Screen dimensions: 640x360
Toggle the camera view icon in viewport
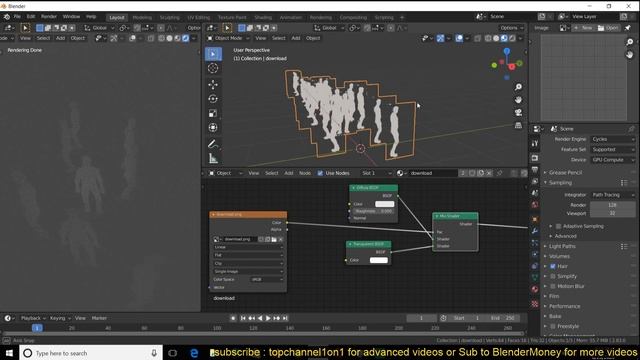point(518,112)
